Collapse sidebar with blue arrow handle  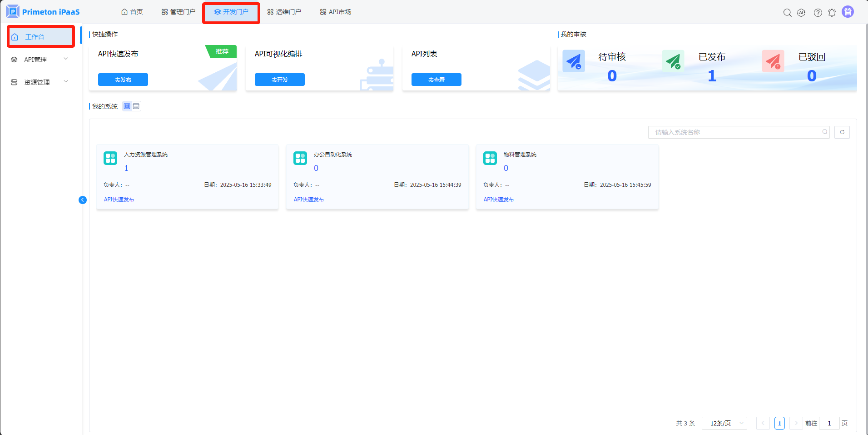coord(83,200)
